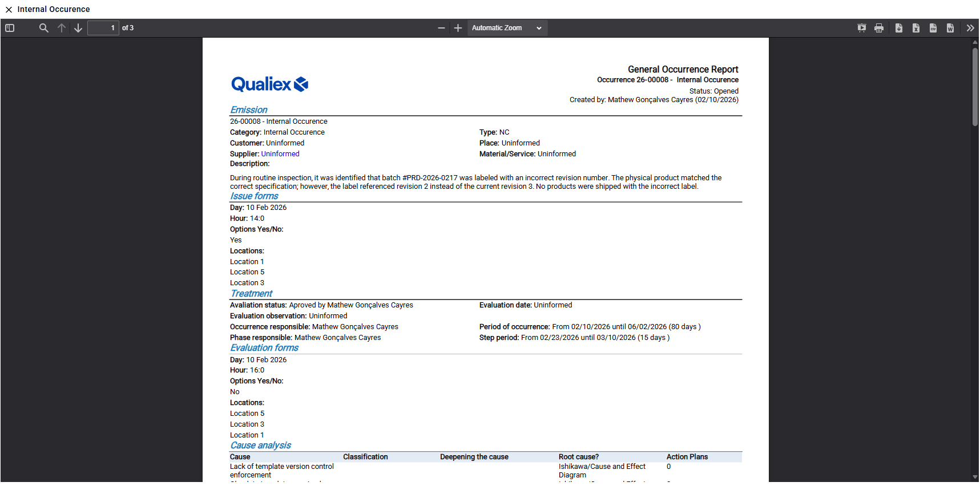Viewport: 980px width, 486px height.
Task: Toggle the sidebar panel
Action: click(10, 28)
